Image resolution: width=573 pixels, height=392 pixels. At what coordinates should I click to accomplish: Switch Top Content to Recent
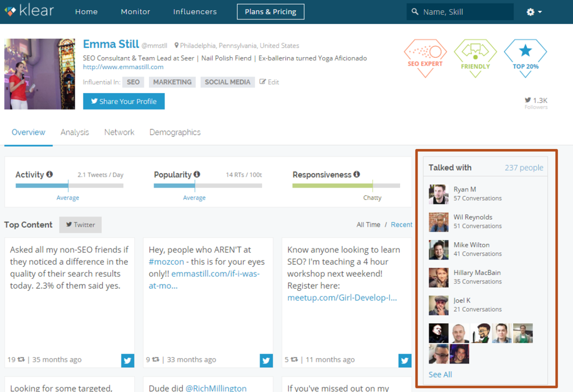[401, 225]
